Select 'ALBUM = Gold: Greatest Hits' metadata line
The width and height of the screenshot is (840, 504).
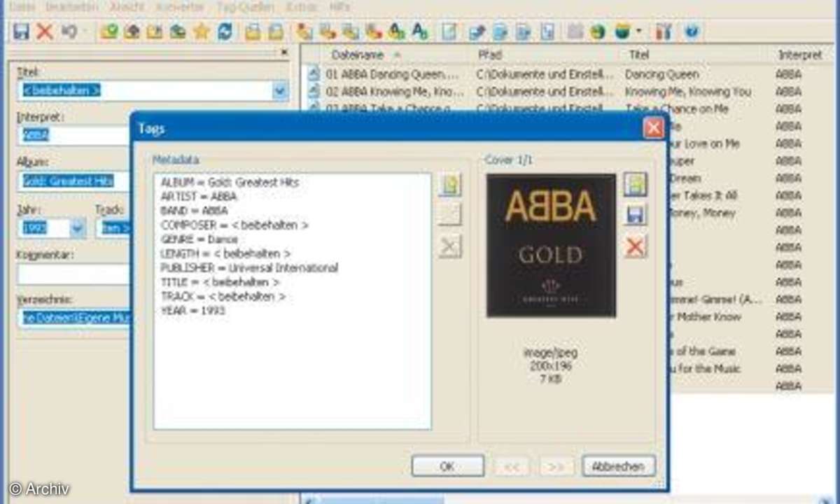230,182
